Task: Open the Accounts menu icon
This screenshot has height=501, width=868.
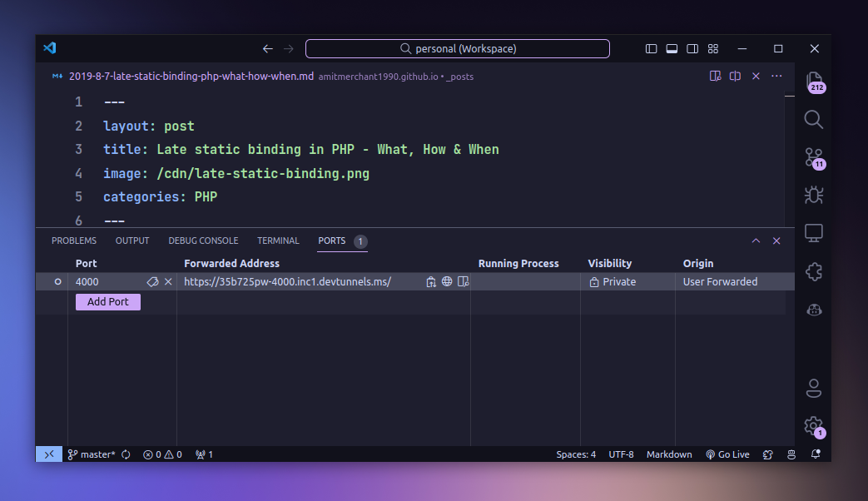Action: (x=814, y=388)
